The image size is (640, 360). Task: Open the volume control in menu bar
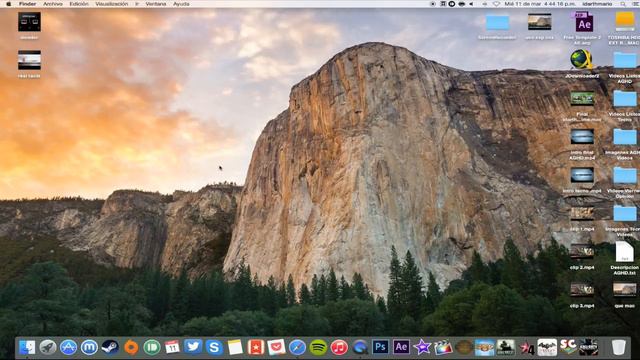(x=471, y=4)
